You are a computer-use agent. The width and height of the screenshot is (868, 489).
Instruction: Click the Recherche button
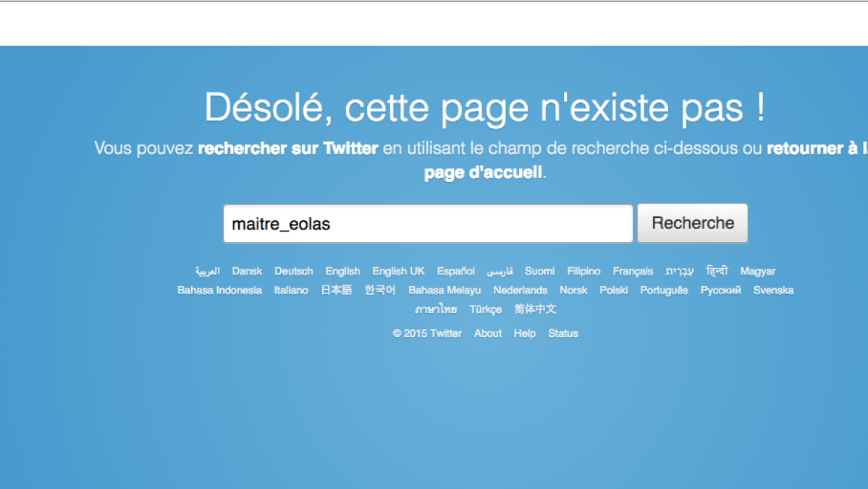click(693, 223)
